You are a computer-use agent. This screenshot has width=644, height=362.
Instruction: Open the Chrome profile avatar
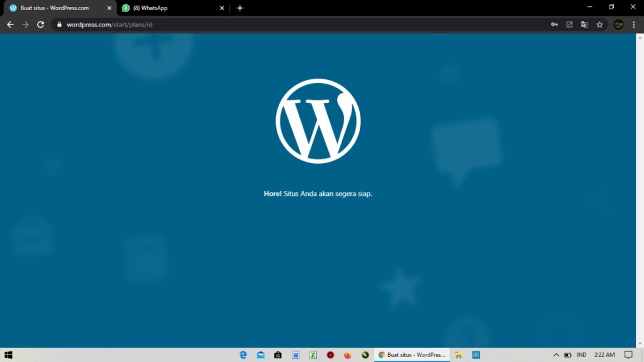click(x=618, y=25)
